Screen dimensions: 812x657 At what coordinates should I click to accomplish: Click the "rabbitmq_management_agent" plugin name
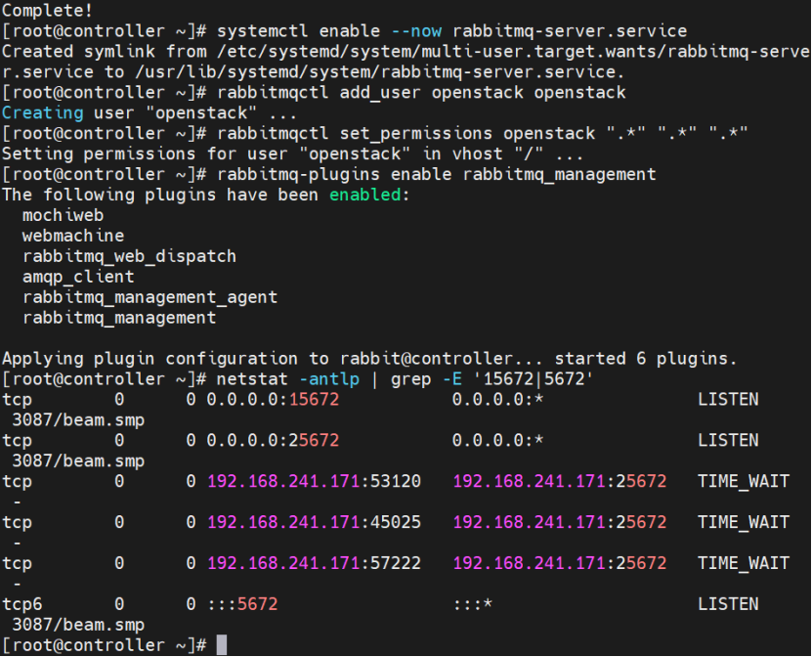[150, 297]
